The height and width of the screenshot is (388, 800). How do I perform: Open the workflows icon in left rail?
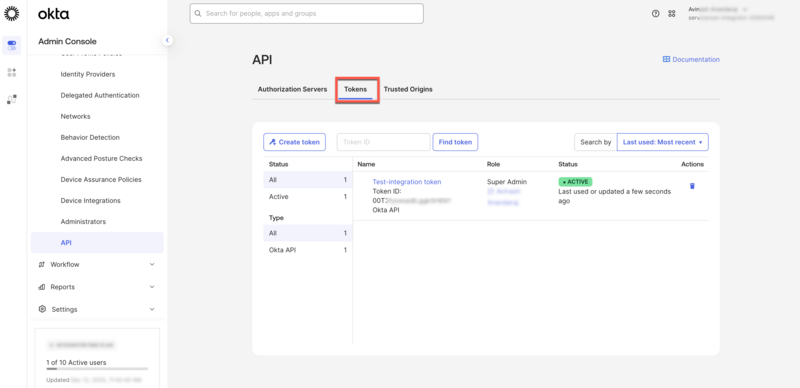pos(12,99)
